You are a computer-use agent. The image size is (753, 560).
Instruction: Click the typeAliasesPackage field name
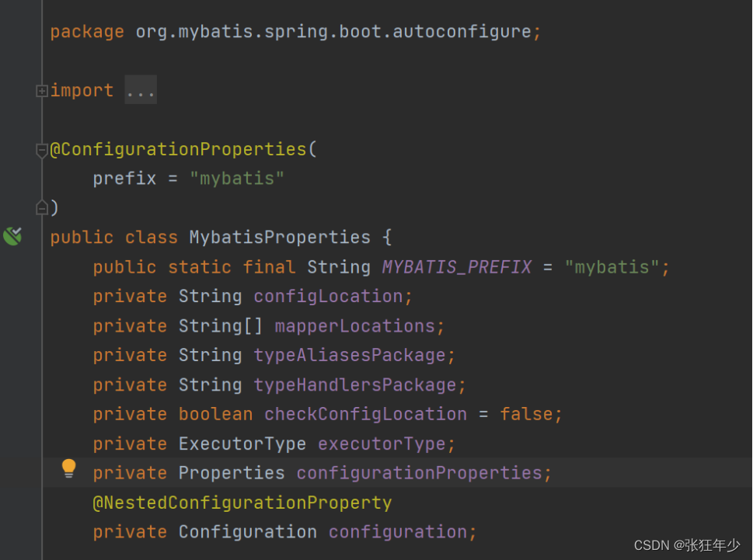tap(350, 356)
